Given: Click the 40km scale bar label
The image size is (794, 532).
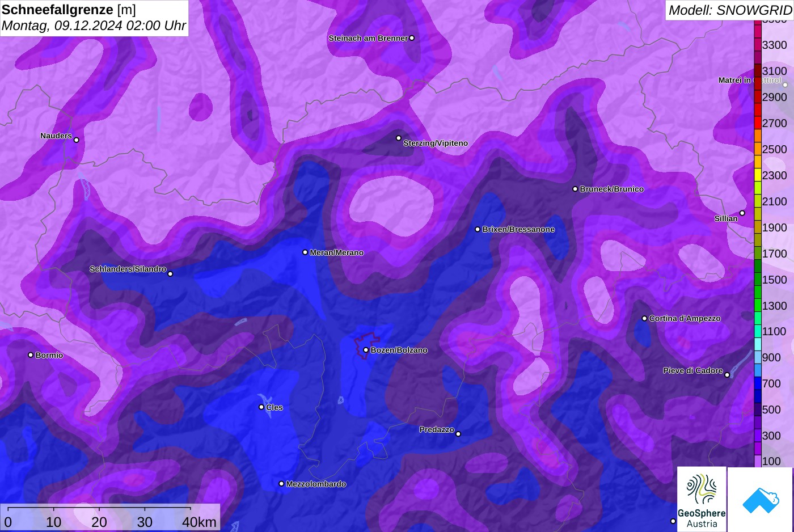Looking at the screenshot, I should pyautogui.click(x=199, y=522).
